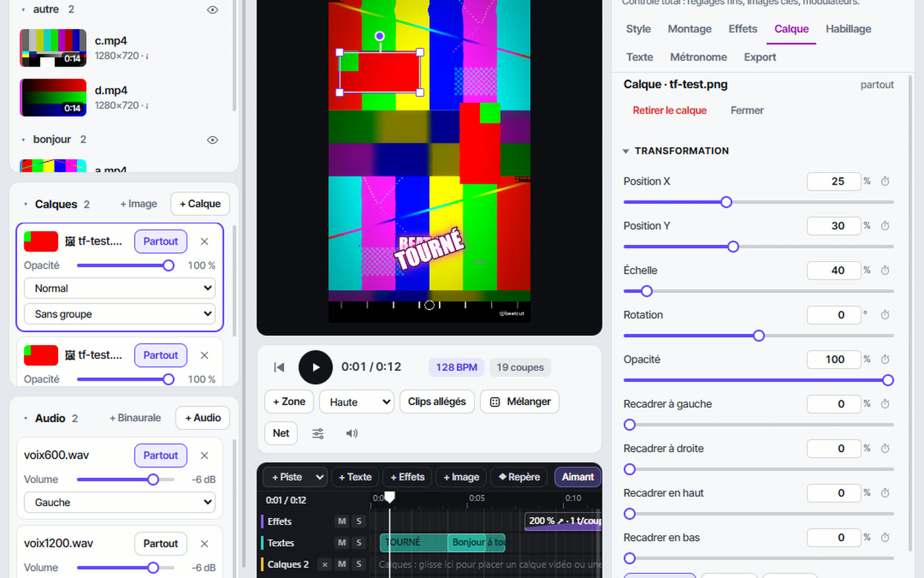Open the adjustment sliders settings icon

(x=318, y=434)
